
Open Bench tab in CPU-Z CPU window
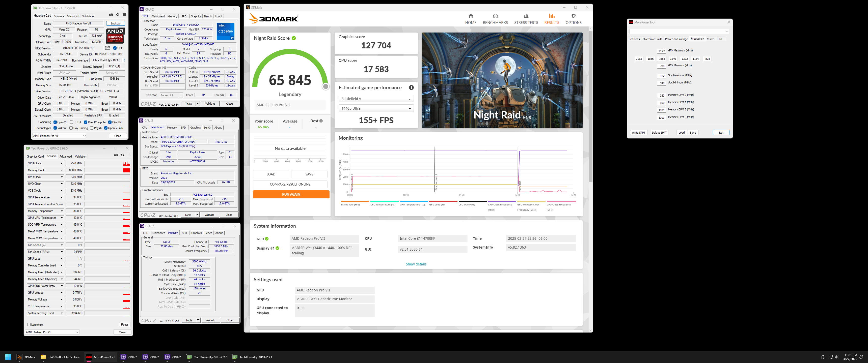[x=208, y=16]
